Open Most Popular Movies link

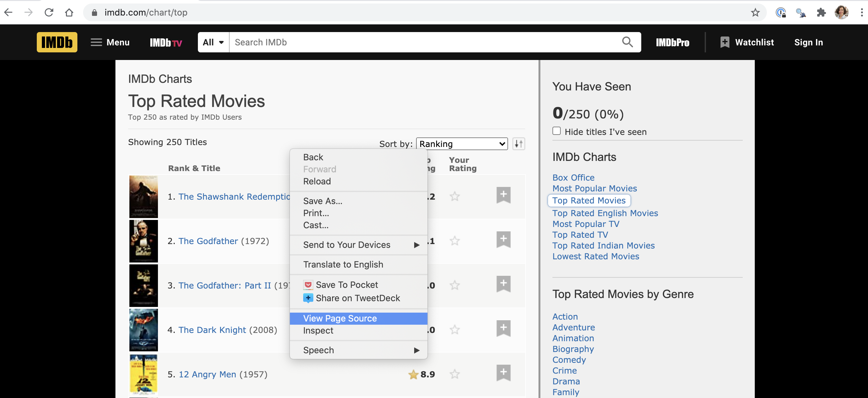coord(594,189)
